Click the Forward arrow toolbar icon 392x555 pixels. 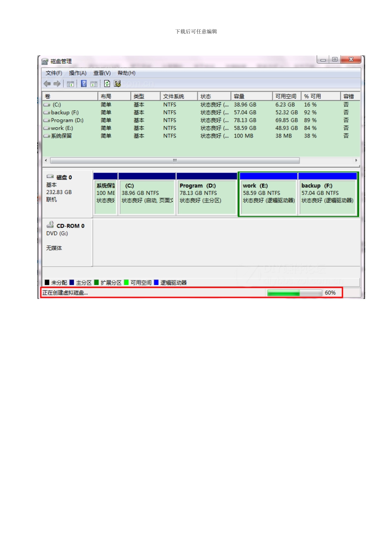click(57, 84)
